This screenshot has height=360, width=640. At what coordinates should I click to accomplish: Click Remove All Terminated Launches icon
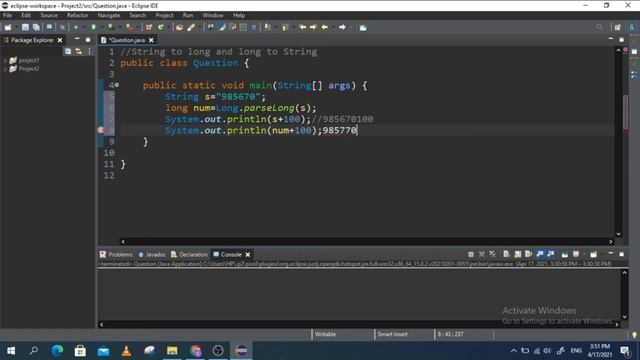click(493, 254)
